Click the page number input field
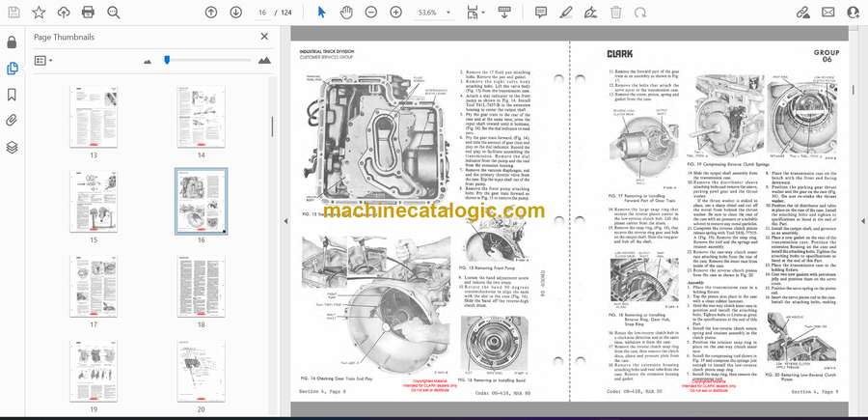 (x=263, y=13)
